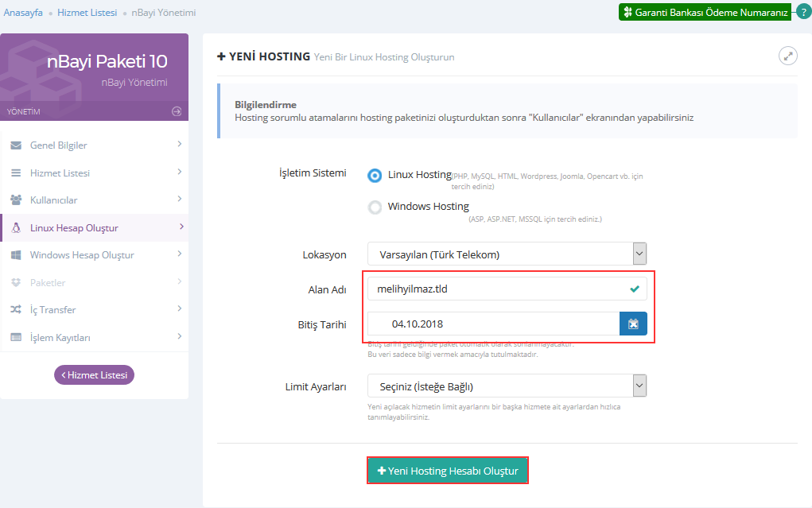This screenshot has width=812, height=508.
Task: Click the YÖNETİM circled arrow icon
Action: click(x=177, y=111)
